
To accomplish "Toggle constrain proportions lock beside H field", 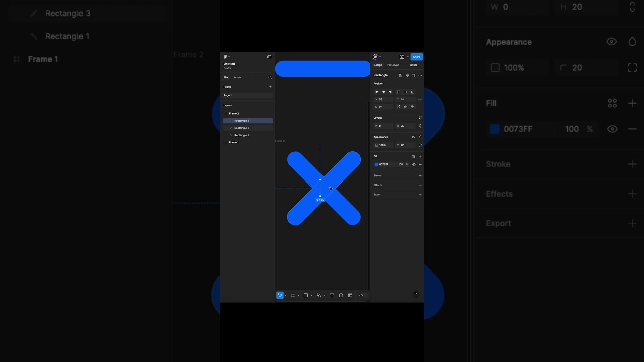I will point(420,126).
